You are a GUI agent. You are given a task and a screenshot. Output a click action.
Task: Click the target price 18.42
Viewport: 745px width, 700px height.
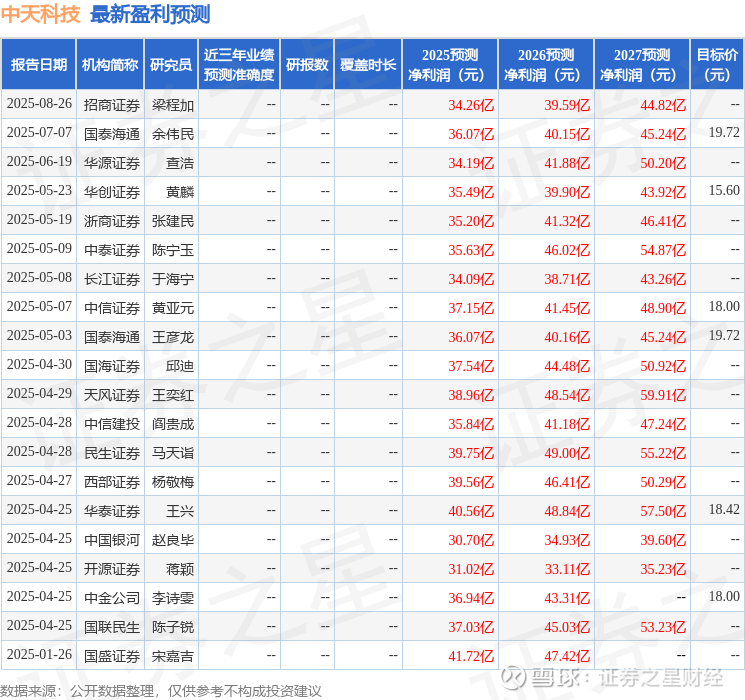click(724, 509)
